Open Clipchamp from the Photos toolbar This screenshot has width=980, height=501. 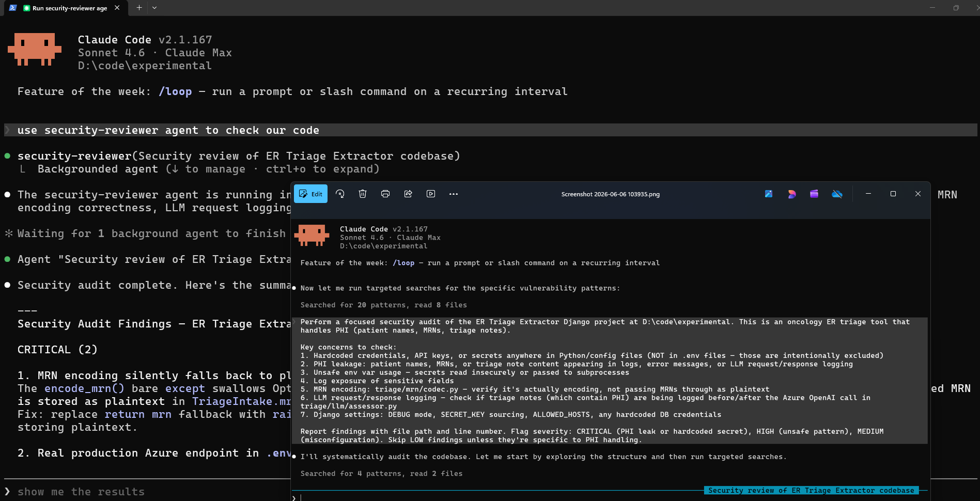pyautogui.click(x=814, y=194)
